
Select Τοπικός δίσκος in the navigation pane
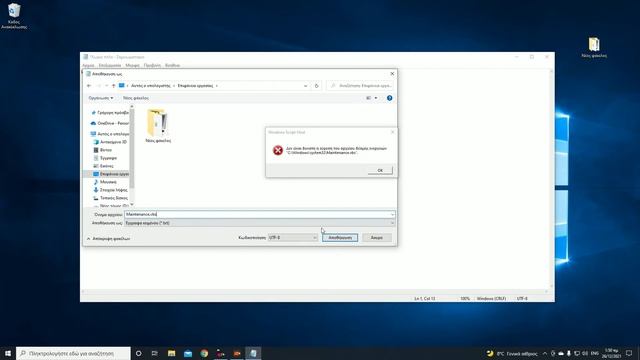(111, 198)
